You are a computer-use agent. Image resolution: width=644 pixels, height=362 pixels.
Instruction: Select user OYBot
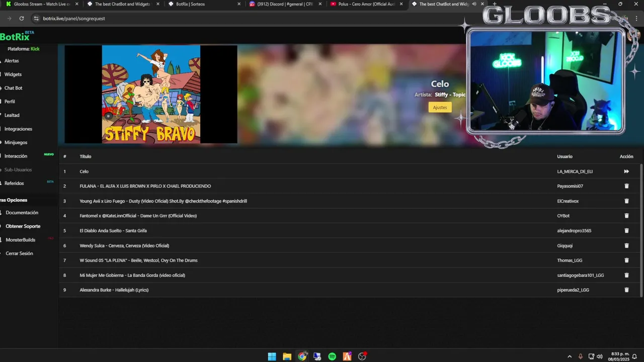tap(563, 216)
